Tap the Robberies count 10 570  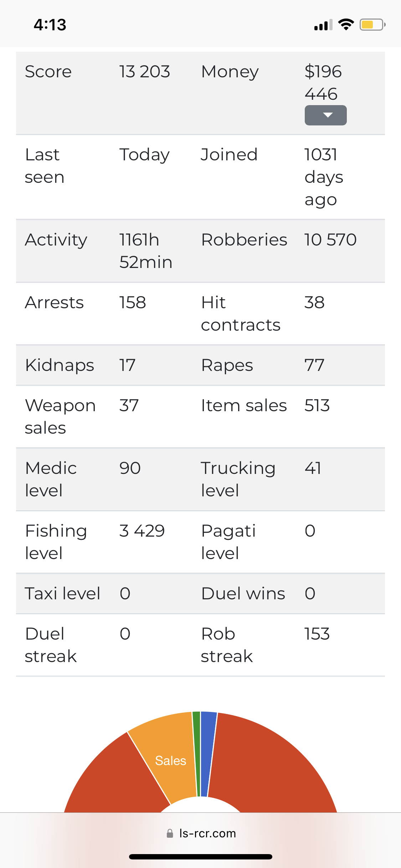pyautogui.click(x=330, y=239)
